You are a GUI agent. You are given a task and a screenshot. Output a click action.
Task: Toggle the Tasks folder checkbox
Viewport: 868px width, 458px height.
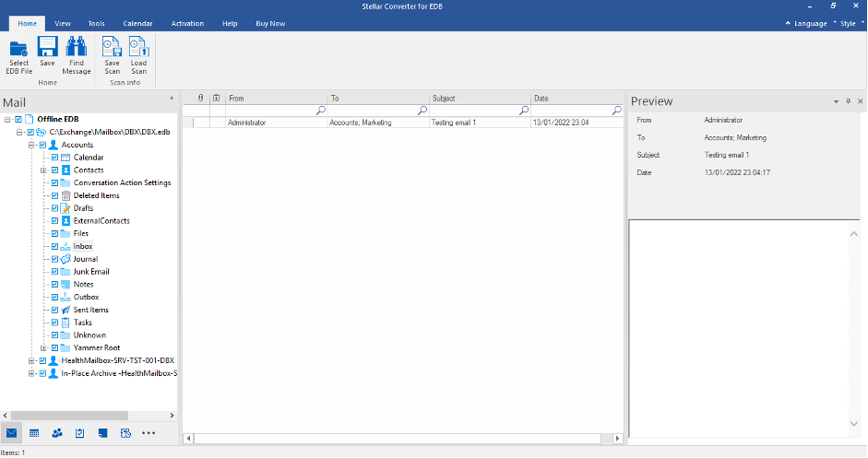[54, 323]
